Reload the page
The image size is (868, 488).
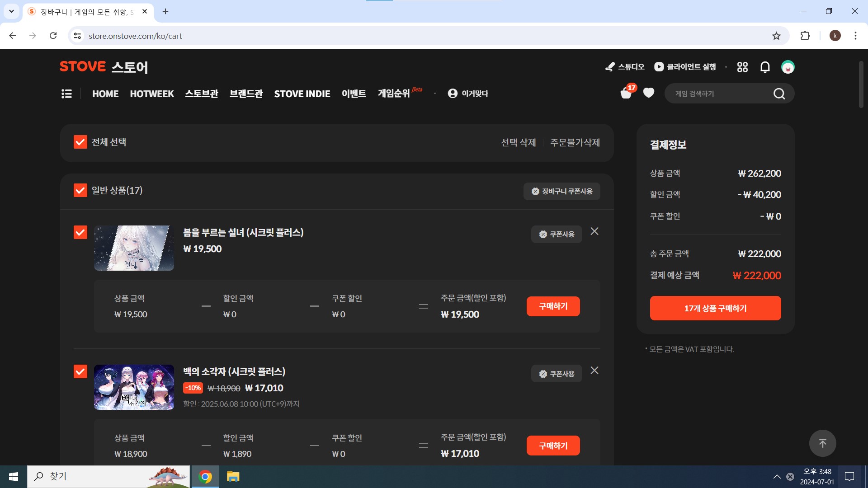[x=53, y=36]
